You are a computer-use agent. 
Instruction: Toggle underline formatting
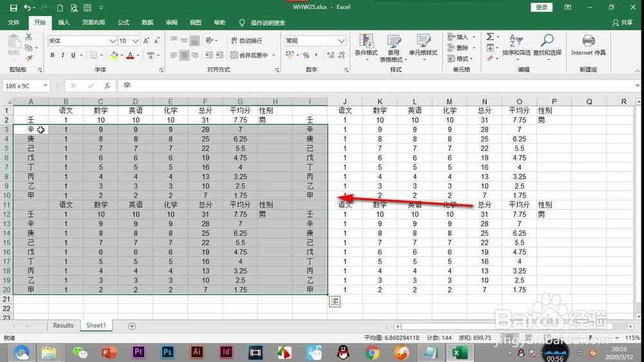tap(73, 55)
